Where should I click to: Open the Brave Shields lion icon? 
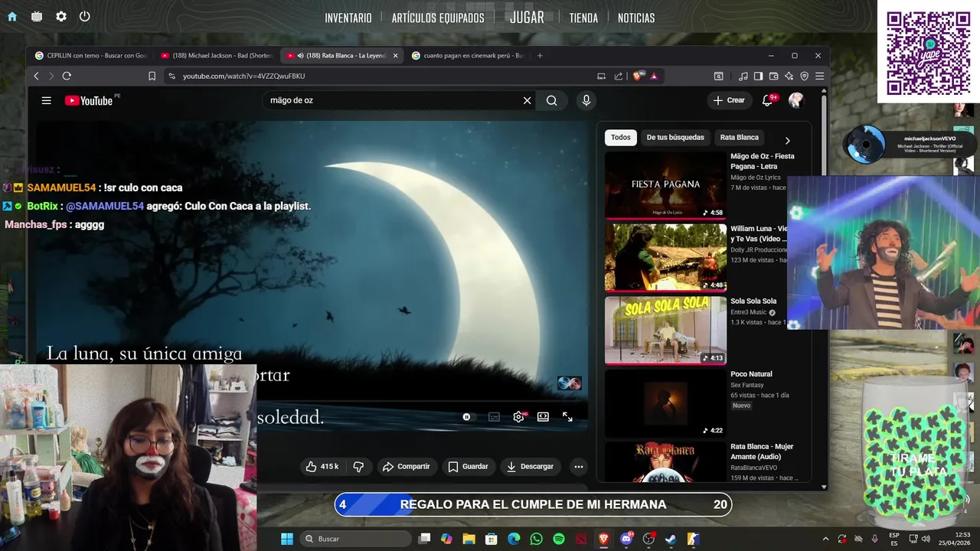[x=637, y=76]
